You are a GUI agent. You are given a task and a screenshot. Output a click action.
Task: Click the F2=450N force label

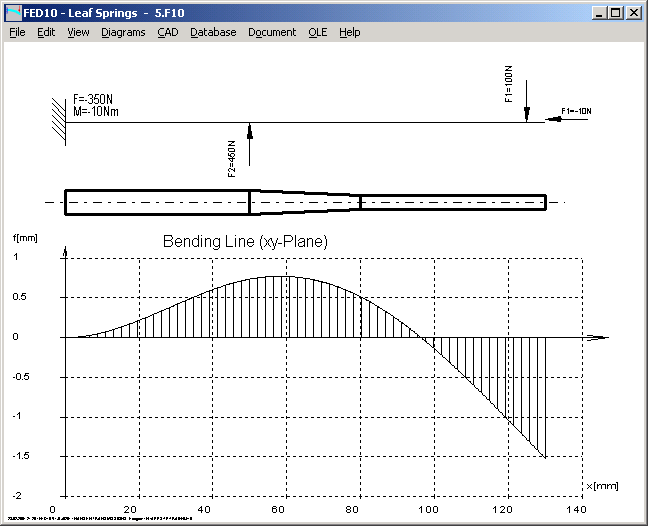pos(232,158)
